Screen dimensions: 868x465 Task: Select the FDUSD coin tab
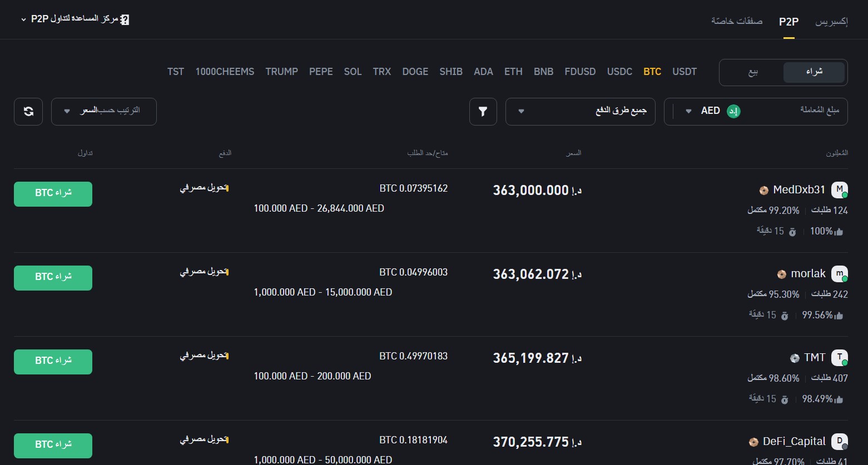[580, 72]
